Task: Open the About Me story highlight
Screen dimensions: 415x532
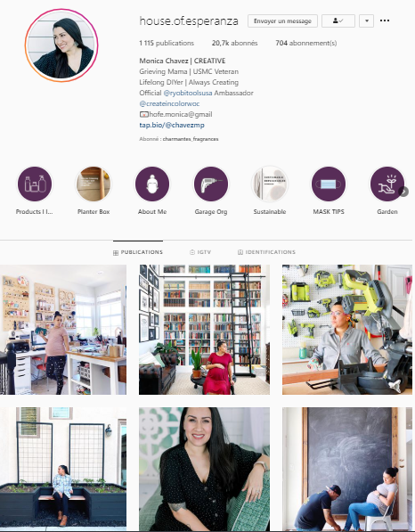Action: coord(152,184)
